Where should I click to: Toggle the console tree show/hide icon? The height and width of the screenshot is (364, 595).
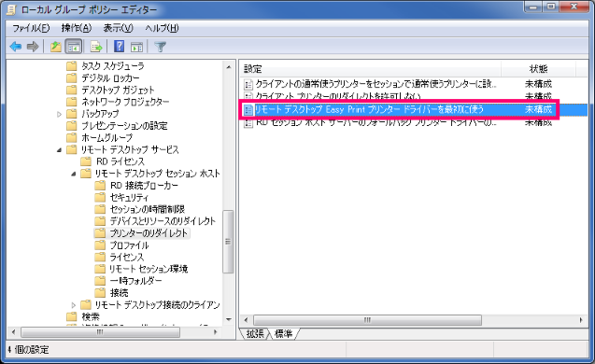74,47
